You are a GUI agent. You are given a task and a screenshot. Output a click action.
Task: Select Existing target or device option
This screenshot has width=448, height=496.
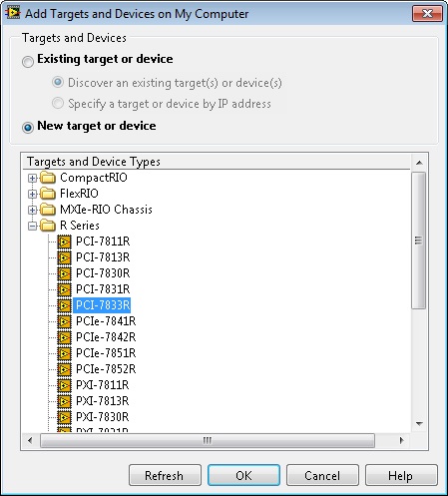28,62
